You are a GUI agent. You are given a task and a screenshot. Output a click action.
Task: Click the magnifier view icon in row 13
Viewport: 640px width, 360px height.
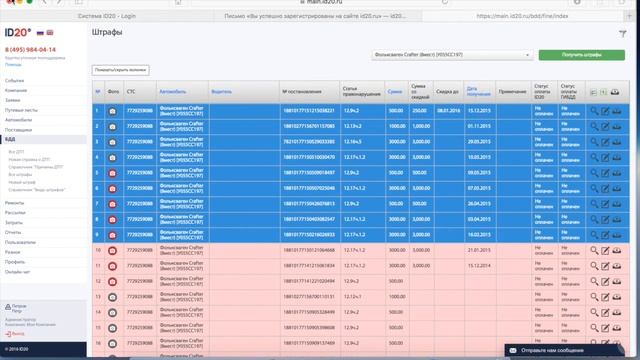click(x=594, y=297)
